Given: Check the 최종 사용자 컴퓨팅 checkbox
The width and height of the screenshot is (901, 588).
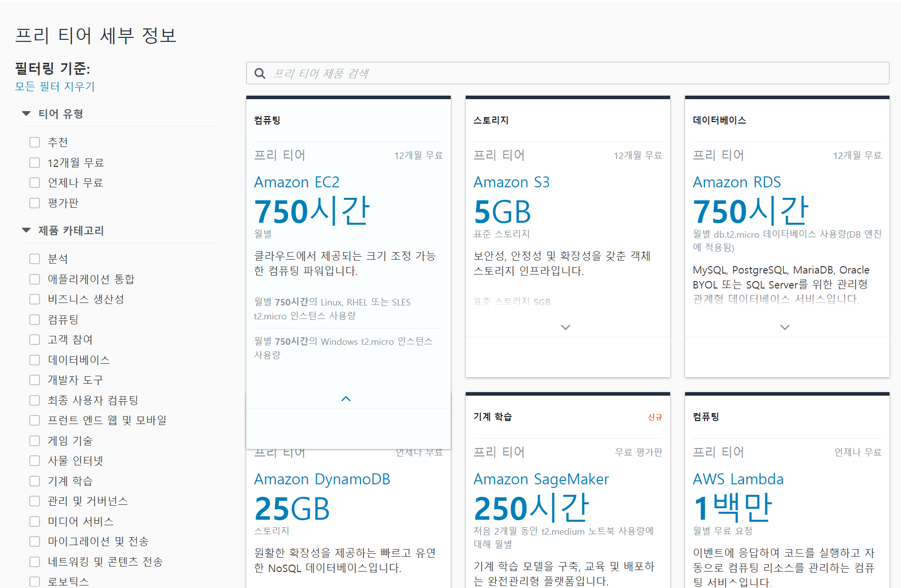Looking at the screenshot, I should (34, 400).
